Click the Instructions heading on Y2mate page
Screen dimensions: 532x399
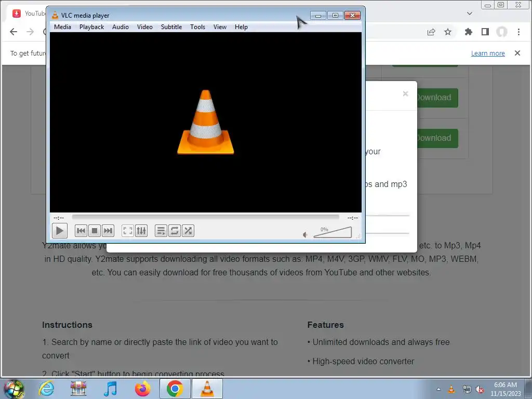coord(67,325)
